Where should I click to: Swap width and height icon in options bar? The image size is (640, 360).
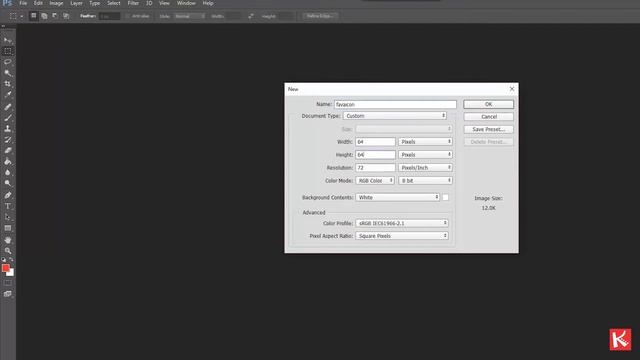pos(251,16)
